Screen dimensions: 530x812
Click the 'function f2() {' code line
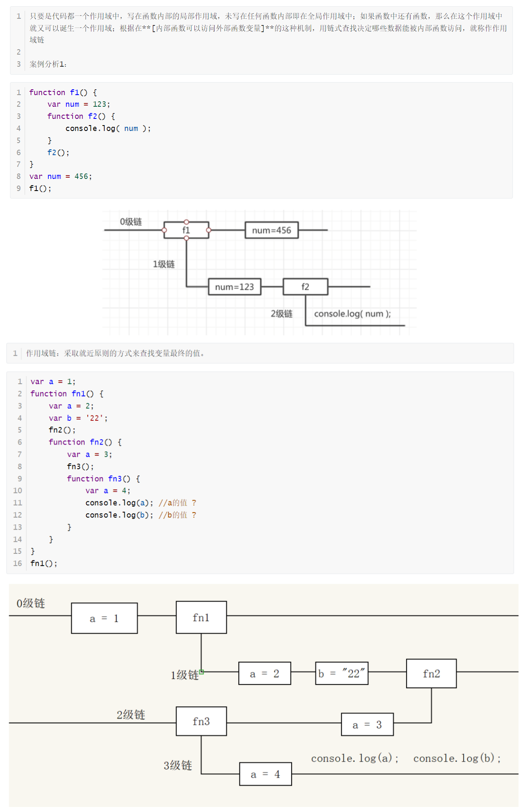pyautogui.click(x=81, y=116)
